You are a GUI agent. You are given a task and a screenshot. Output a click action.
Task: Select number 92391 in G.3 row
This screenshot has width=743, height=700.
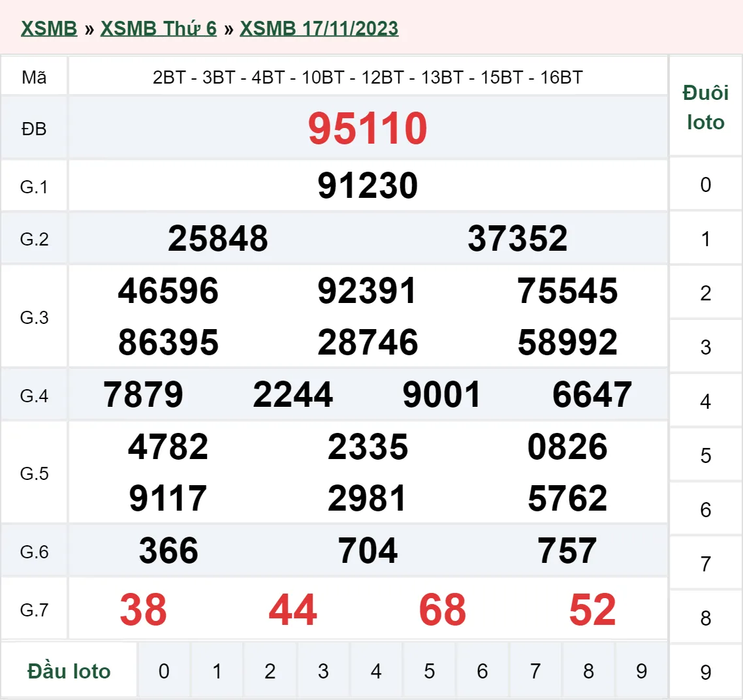pos(367,292)
